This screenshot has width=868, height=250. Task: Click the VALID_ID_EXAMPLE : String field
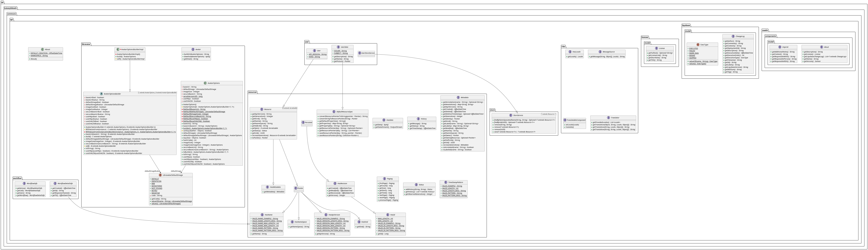tap(389, 223)
